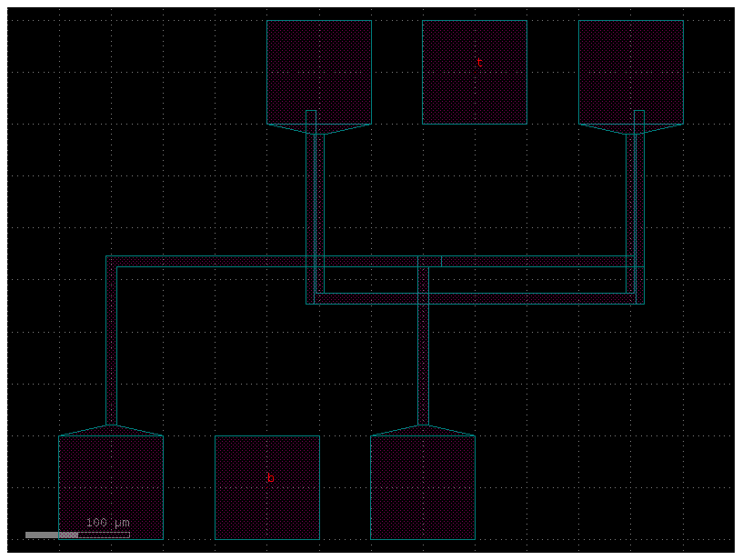Select the top pad right of the t pad

(631, 73)
